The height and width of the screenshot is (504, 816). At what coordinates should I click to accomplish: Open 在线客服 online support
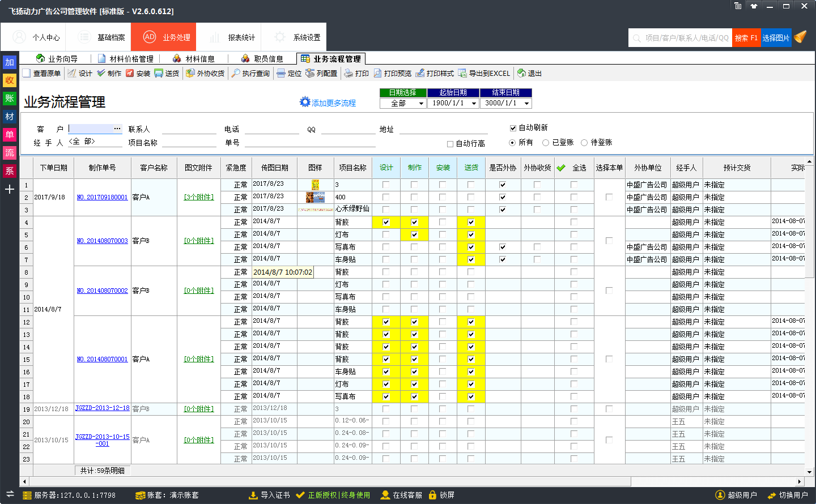click(x=402, y=495)
